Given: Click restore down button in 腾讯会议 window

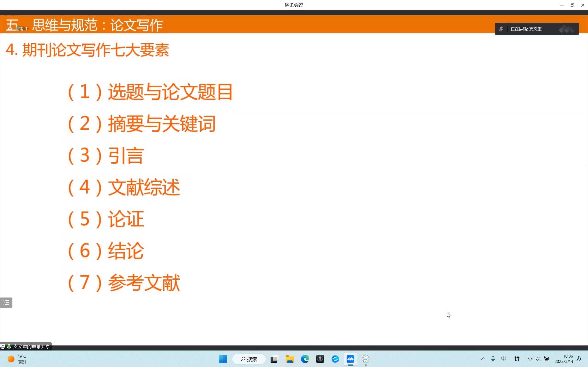Looking at the screenshot, I should click(572, 5).
